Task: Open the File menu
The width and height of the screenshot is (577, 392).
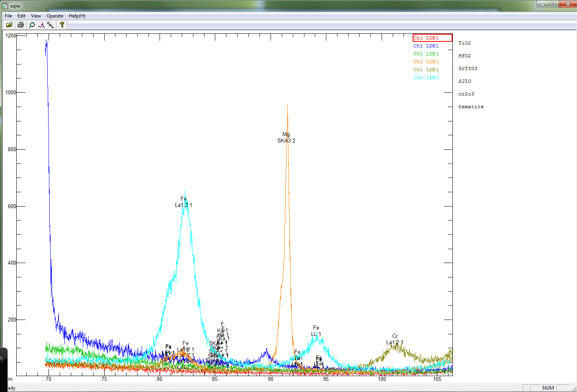Action: point(8,16)
